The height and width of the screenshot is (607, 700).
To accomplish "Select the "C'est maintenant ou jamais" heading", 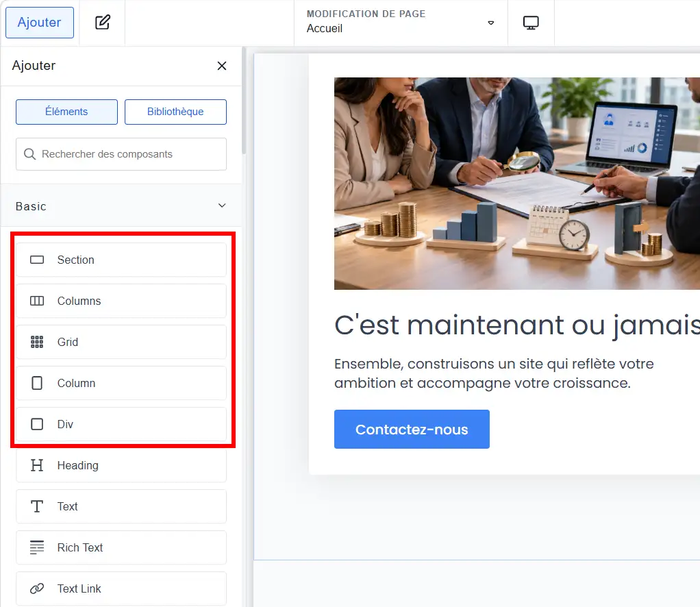I will 517,325.
